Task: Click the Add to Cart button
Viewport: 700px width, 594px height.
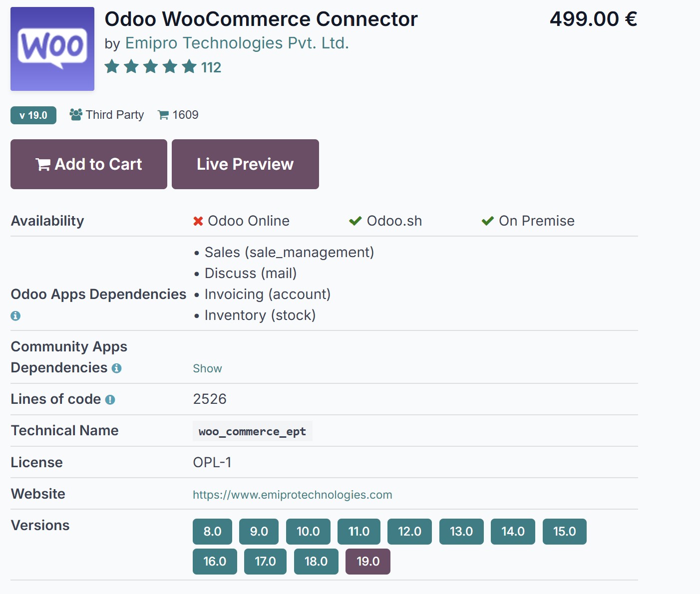Action: (x=88, y=164)
